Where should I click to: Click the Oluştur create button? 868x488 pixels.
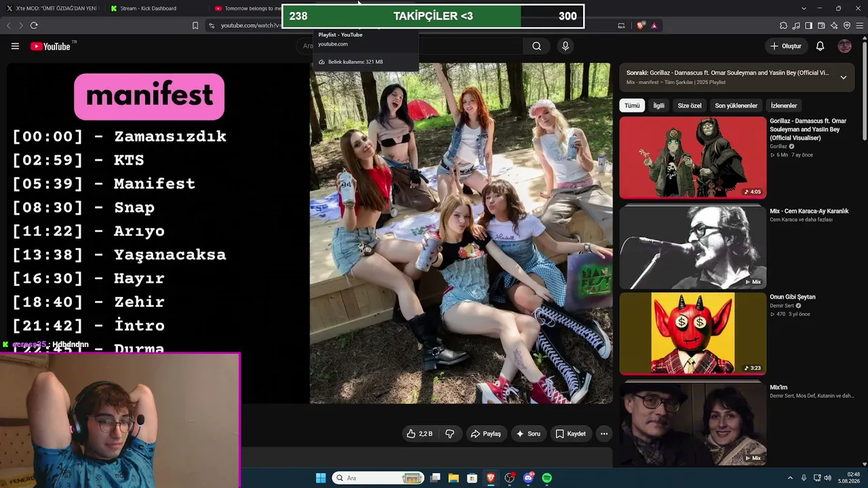[x=786, y=46]
